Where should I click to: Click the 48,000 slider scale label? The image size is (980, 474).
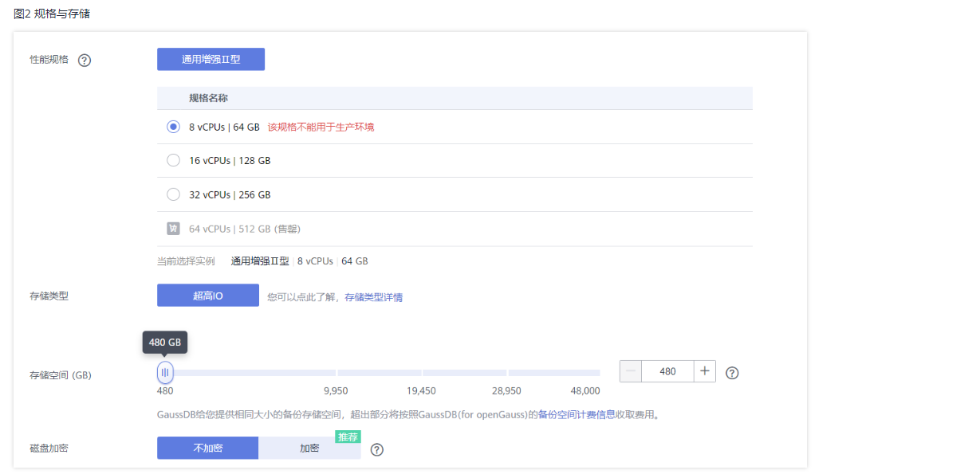585,391
